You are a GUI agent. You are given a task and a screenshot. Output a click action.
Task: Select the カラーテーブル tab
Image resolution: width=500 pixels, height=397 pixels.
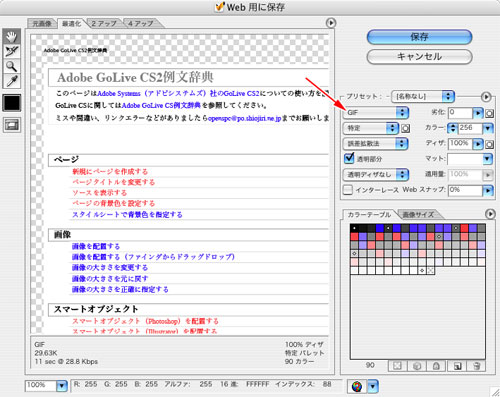[369, 215]
